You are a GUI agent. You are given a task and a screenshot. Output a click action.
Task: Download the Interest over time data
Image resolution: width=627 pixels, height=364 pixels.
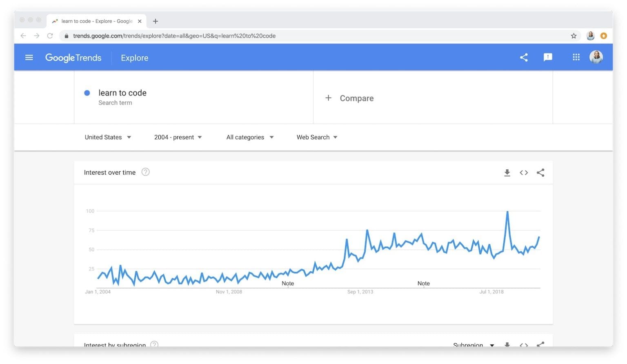507,173
